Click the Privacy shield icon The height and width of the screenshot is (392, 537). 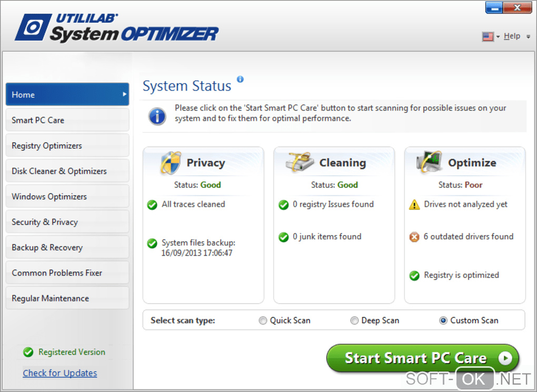(171, 163)
